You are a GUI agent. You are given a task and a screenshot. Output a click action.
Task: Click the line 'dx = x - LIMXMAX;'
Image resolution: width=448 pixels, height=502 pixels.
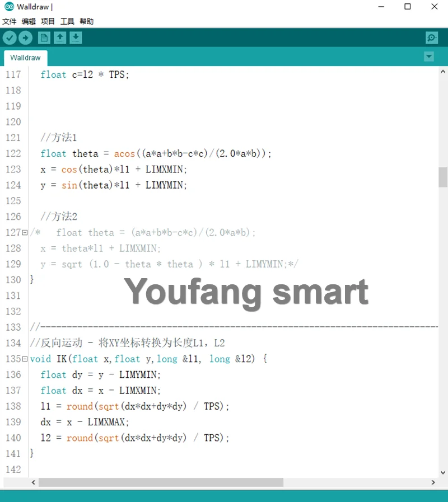pyautogui.click(x=85, y=422)
